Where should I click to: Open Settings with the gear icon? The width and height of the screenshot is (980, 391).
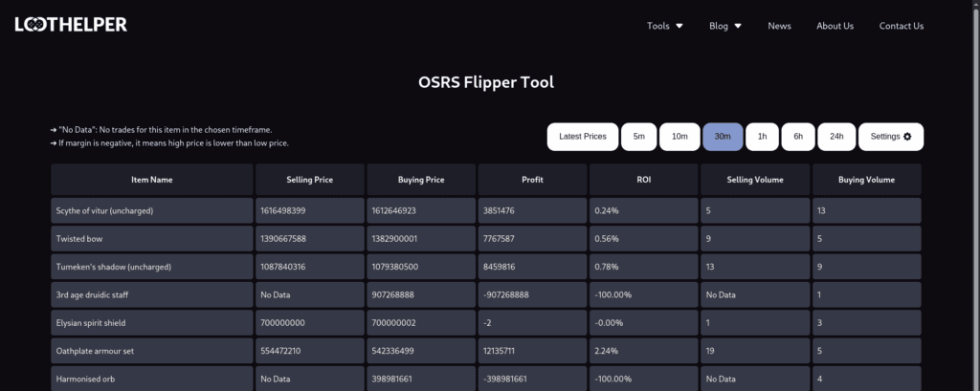click(x=891, y=137)
